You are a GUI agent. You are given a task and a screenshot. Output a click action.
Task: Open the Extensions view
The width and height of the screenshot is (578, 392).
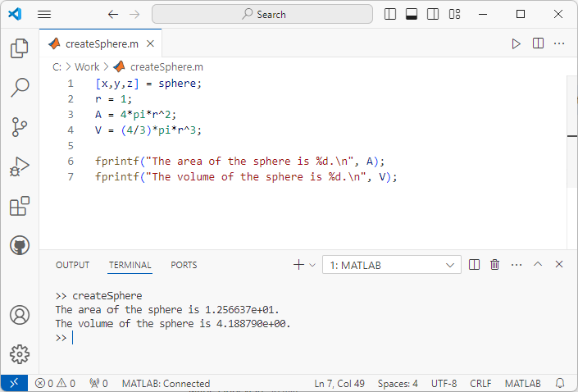[20, 206]
